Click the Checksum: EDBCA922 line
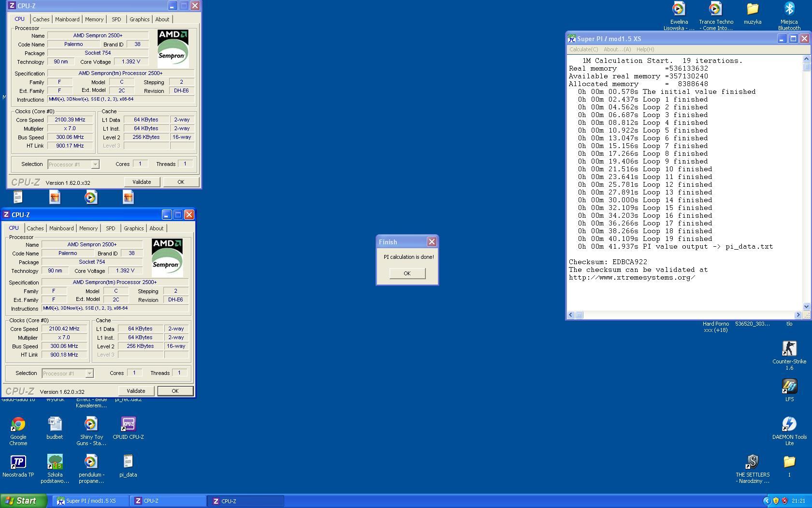 [608, 262]
